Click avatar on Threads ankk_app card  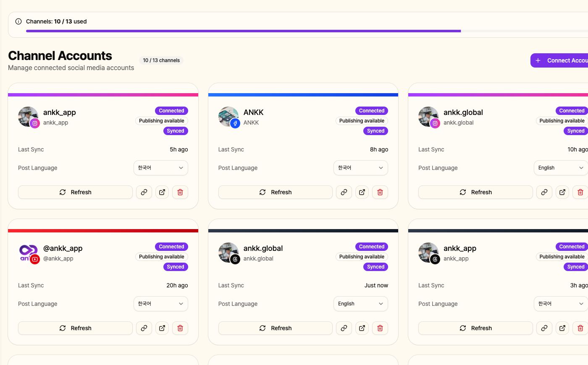click(428, 253)
